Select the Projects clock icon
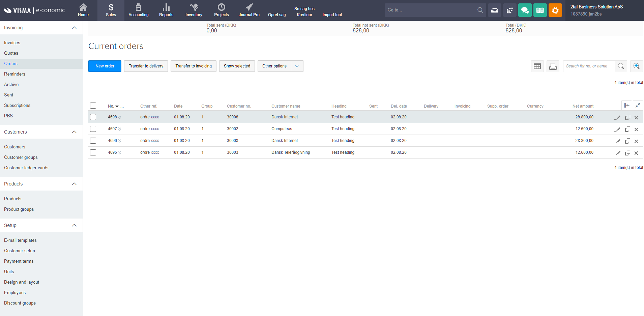This screenshot has height=316, width=644. coord(222,7)
